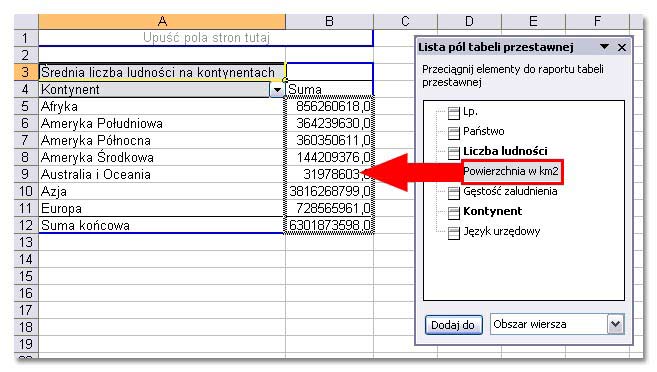Select the Liczba ludności field
This screenshot has height=372, width=657.
(x=505, y=151)
